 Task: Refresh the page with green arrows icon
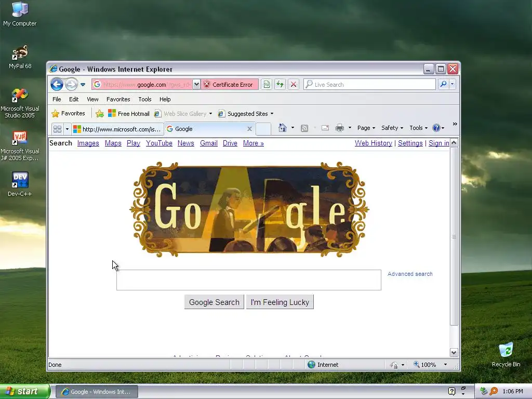pos(280,85)
